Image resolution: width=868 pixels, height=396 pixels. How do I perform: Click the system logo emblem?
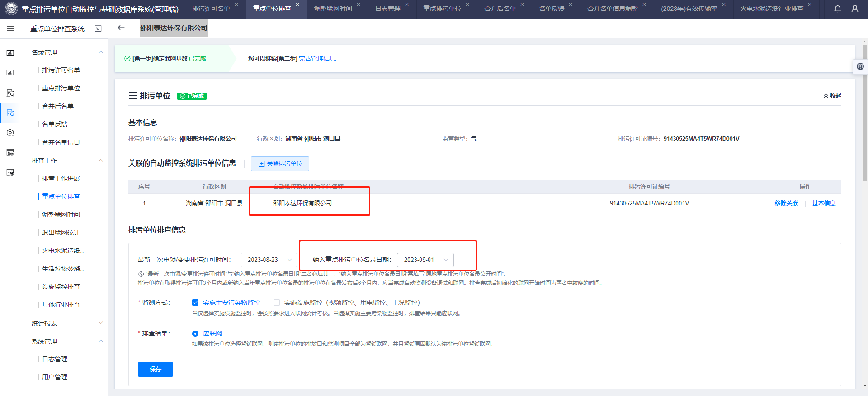point(11,9)
